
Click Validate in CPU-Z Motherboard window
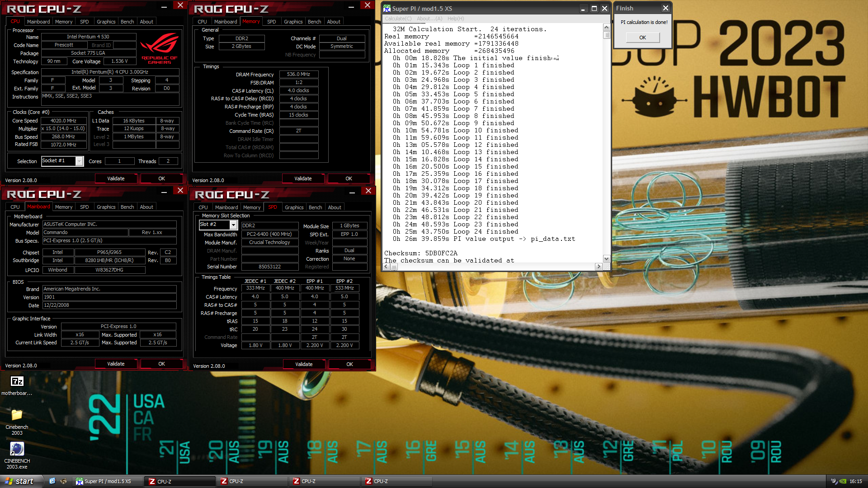(x=116, y=364)
